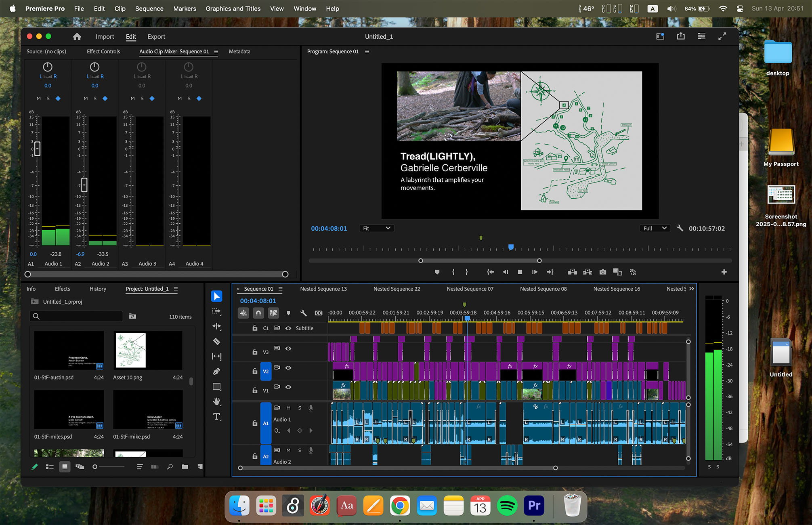The image size is (812, 525).
Task: Open Audio 1 keyframe options dropdown
Action: click(277, 431)
